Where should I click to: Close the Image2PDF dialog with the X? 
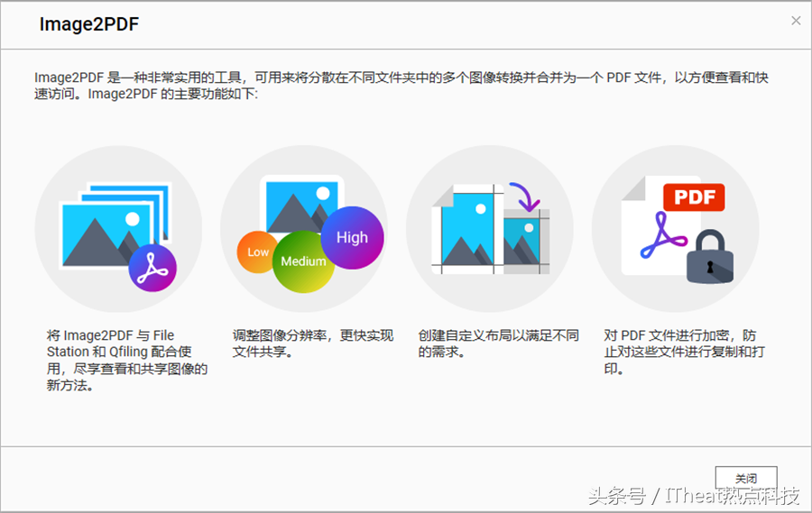tap(796, 21)
